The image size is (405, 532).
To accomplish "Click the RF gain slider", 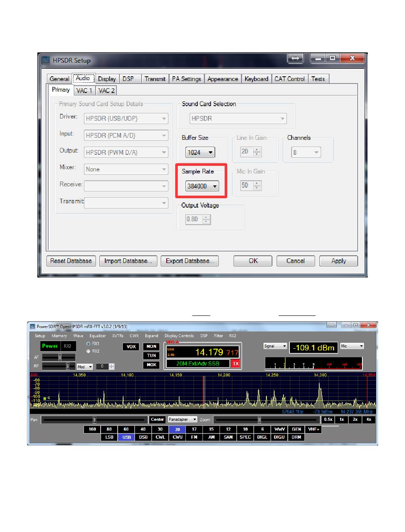I will tap(59, 366).
